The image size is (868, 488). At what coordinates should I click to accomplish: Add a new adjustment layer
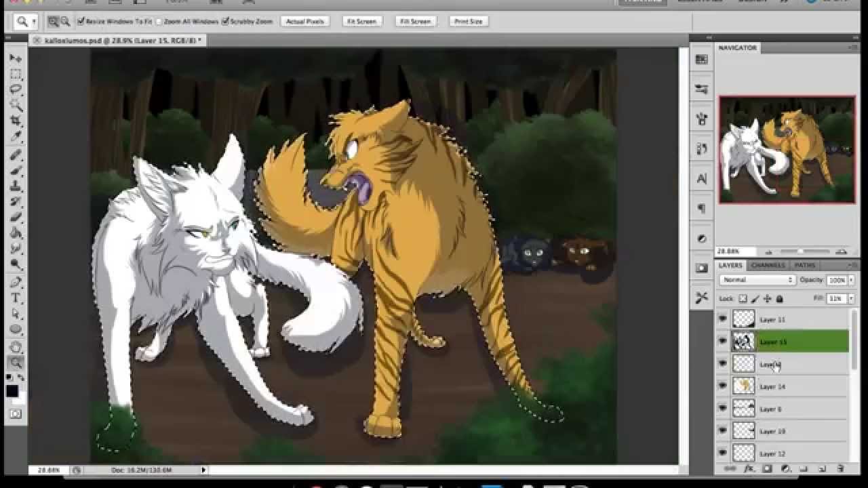point(785,468)
